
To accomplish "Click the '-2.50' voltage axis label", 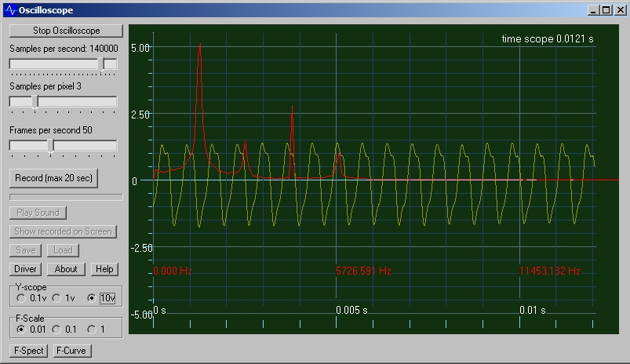I will pyautogui.click(x=141, y=248).
